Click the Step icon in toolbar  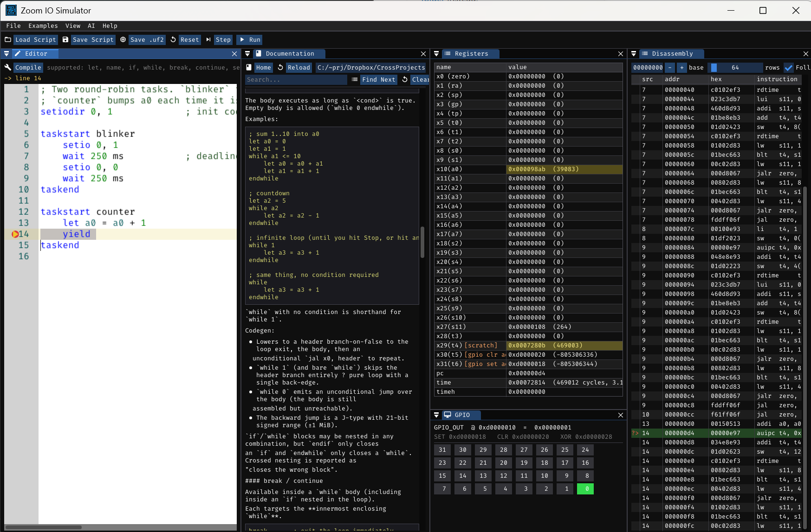(x=208, y=40)
